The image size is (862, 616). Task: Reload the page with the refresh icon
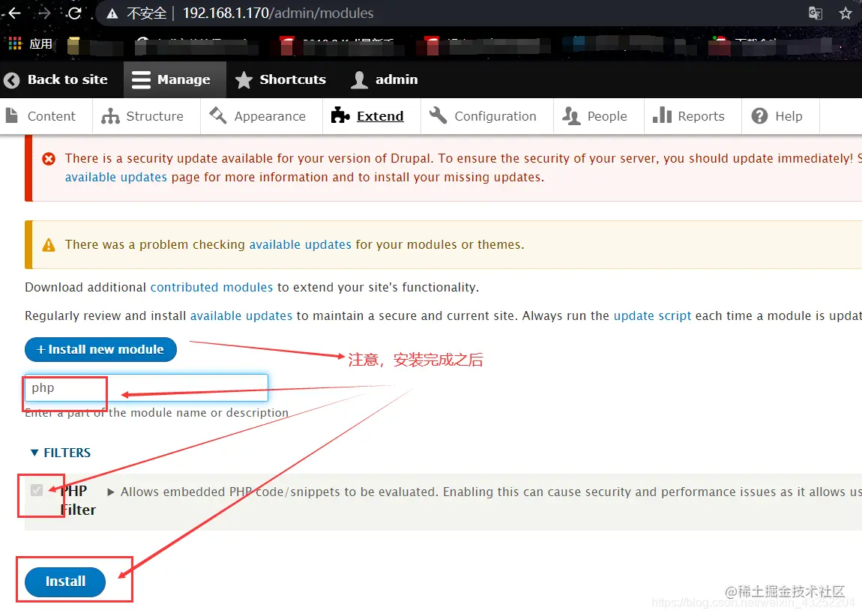pyautogui.click(x=74, y=13)
